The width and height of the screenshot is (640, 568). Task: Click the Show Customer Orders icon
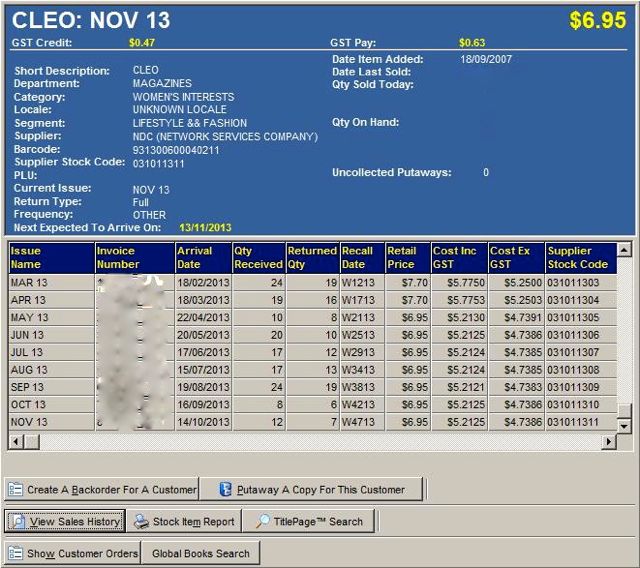click(x=15, y=553)
